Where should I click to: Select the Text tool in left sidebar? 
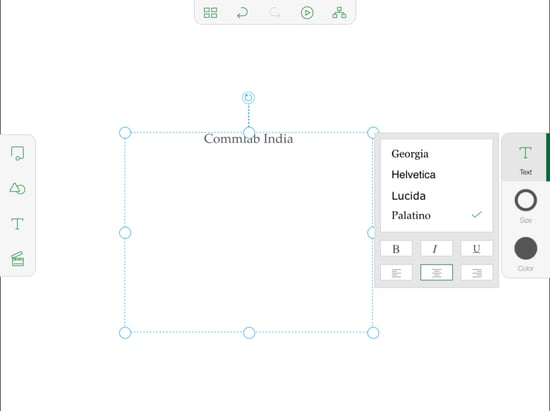17,224
